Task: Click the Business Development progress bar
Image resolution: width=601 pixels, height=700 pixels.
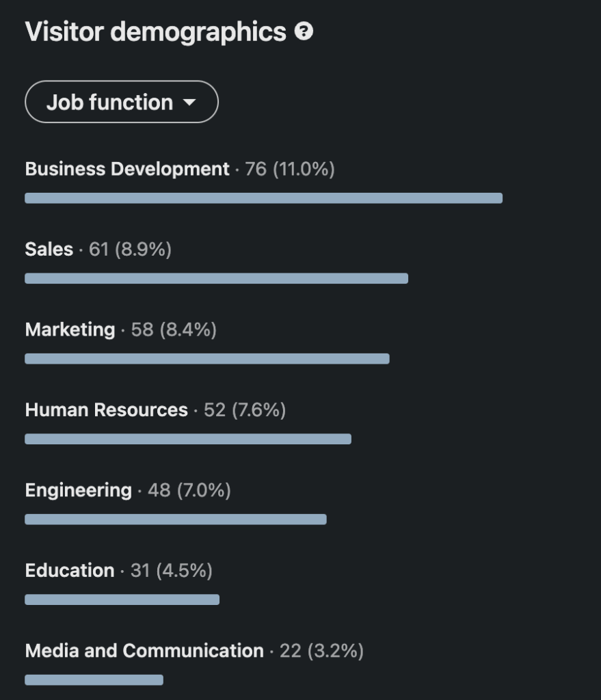Action: pyautogui.click(x=263, y=197)
